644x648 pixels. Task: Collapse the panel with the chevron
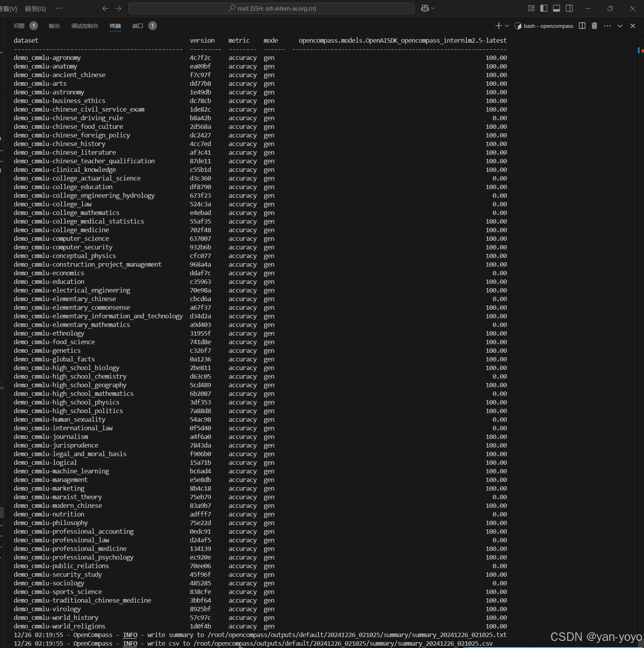point(620,26)
